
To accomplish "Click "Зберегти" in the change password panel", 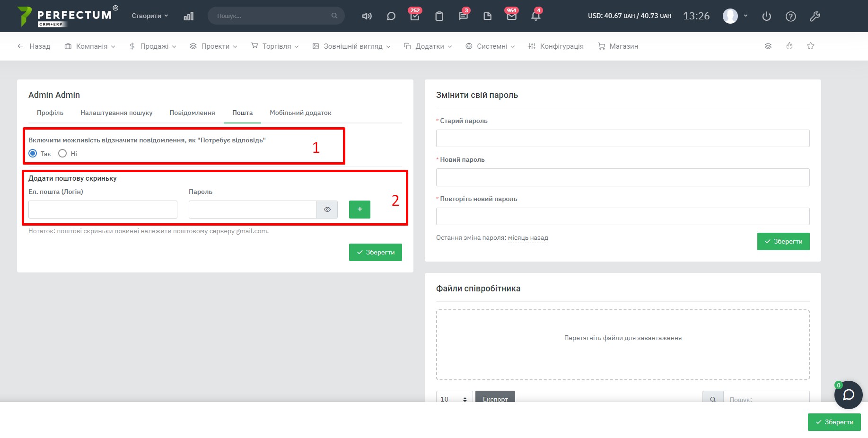I will [783, 241].
